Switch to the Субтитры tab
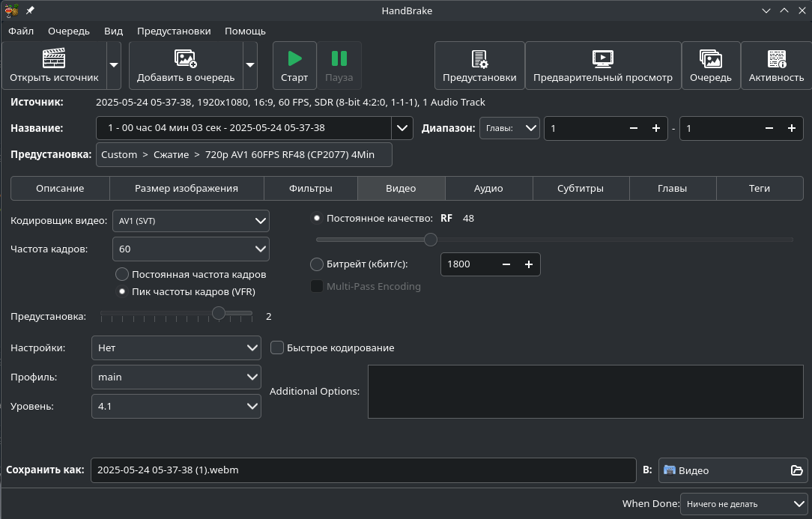 point(581,188)
